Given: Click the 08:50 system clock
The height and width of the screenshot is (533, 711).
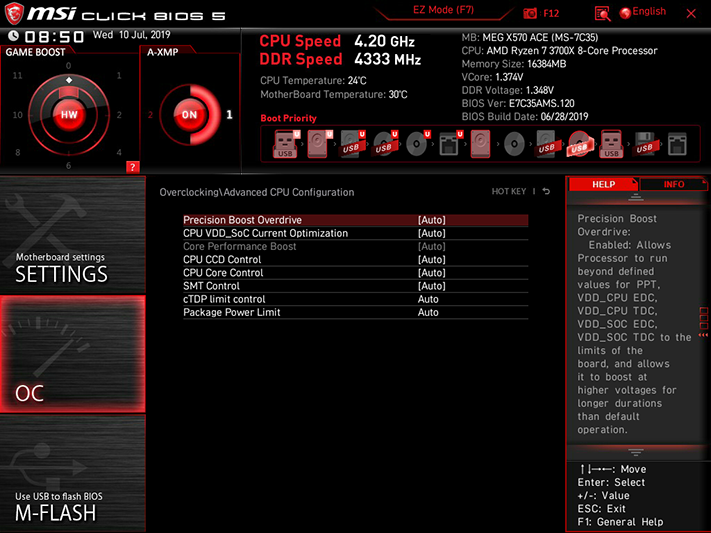Looking at the screenshot, I should pos(54,36).
